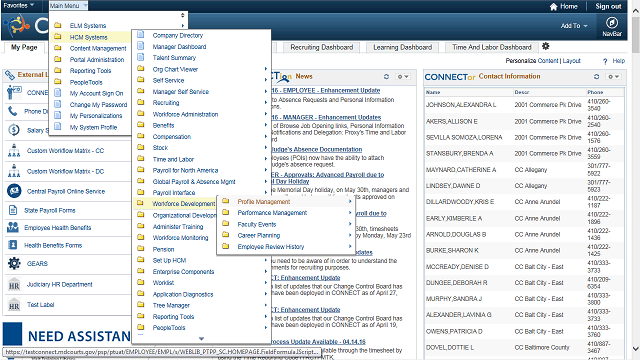This screenshot has width=640, height=360.
Task: Click JOHNSON,ALEXANDRA L contact row
Action: pos(524,105)
